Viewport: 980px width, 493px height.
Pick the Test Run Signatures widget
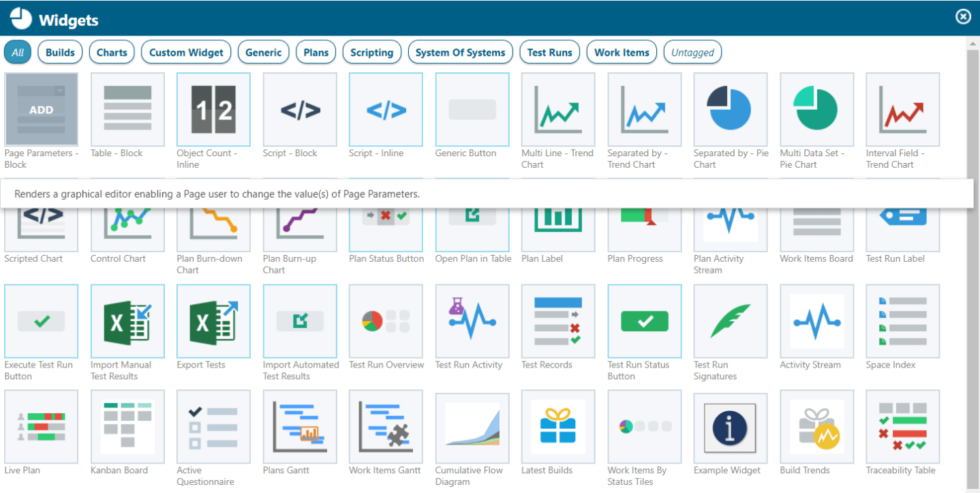tap(730, 320)
